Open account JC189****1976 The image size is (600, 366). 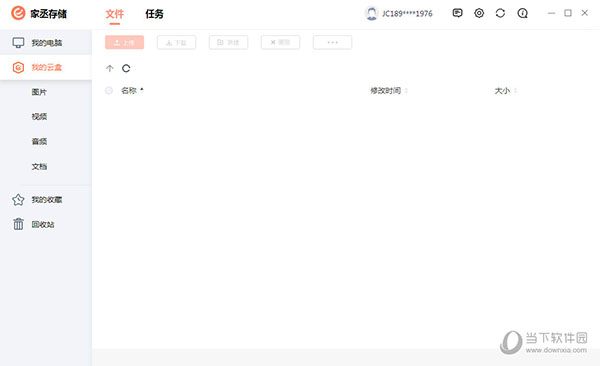point(407,14)
